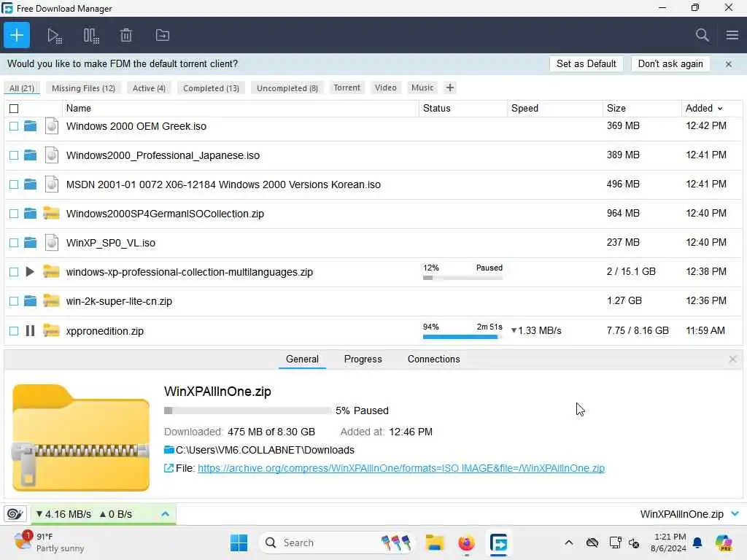
Task: Check windows-xp-professional-collection-multilanguages.zip row
Action: (x=14, y=272)
